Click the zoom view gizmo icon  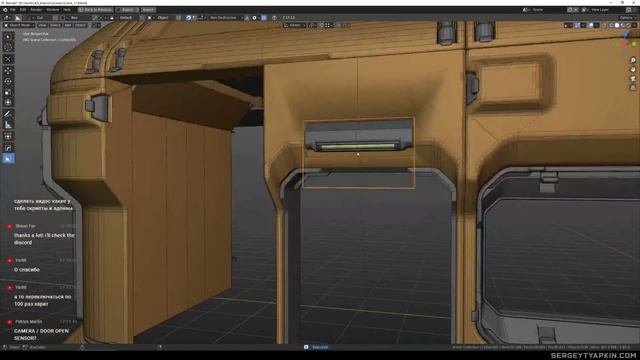click(633, 61)
